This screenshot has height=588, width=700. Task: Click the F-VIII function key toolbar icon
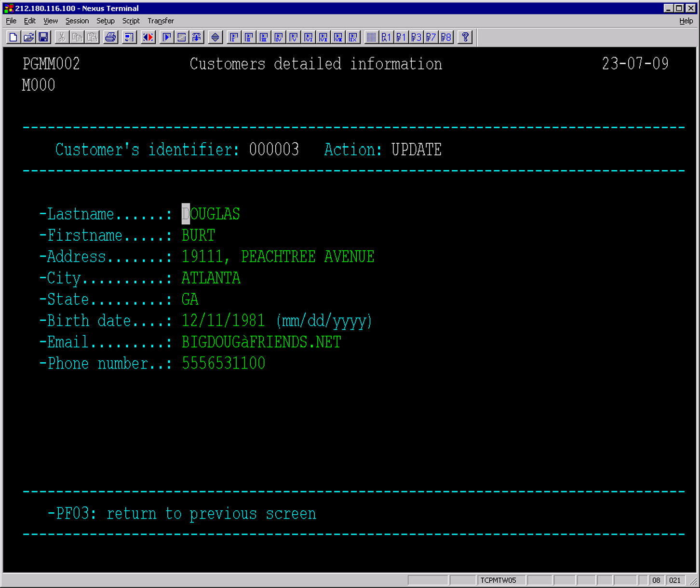pyautogui.click(x=339, y=37)
